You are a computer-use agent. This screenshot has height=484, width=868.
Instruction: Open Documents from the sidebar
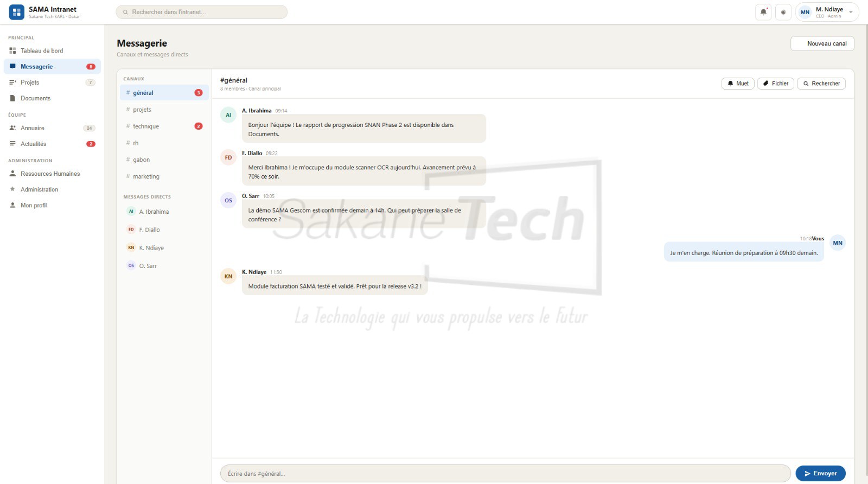(52, 98)
